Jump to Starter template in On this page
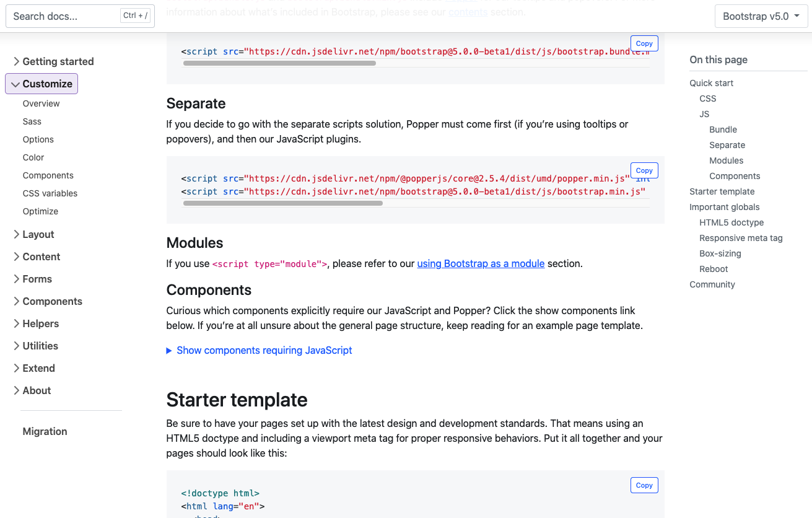The width and height of the screenshot is (812, 518). (x=722, y=191)
